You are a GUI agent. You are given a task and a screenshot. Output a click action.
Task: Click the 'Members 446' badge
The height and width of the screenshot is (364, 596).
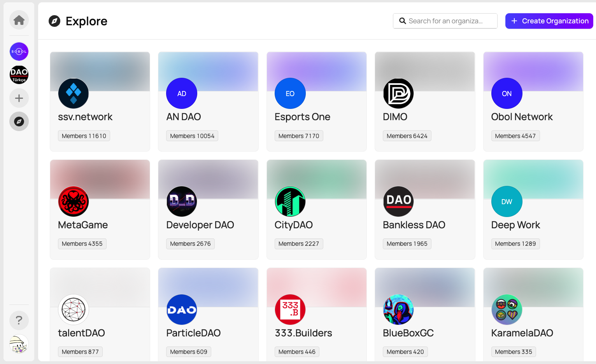297,352
